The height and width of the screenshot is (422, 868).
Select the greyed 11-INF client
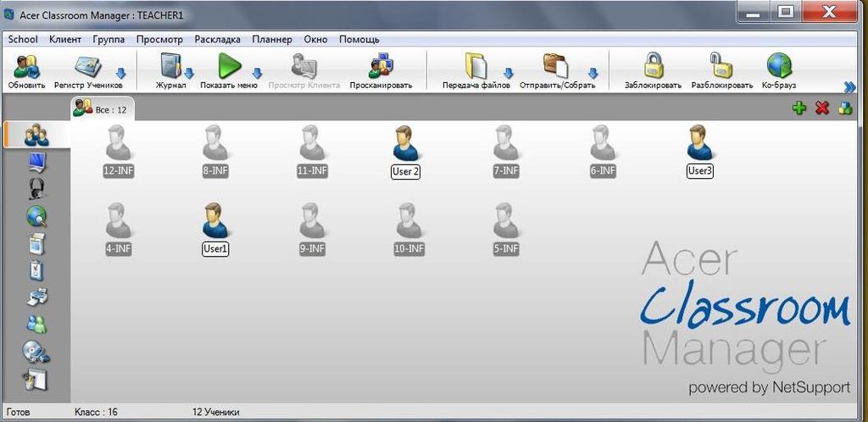(x=312, y=142)
